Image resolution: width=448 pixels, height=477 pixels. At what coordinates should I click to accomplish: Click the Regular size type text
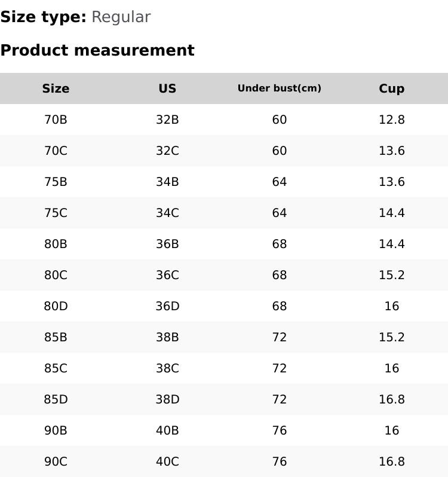click(x=121, y=17)
